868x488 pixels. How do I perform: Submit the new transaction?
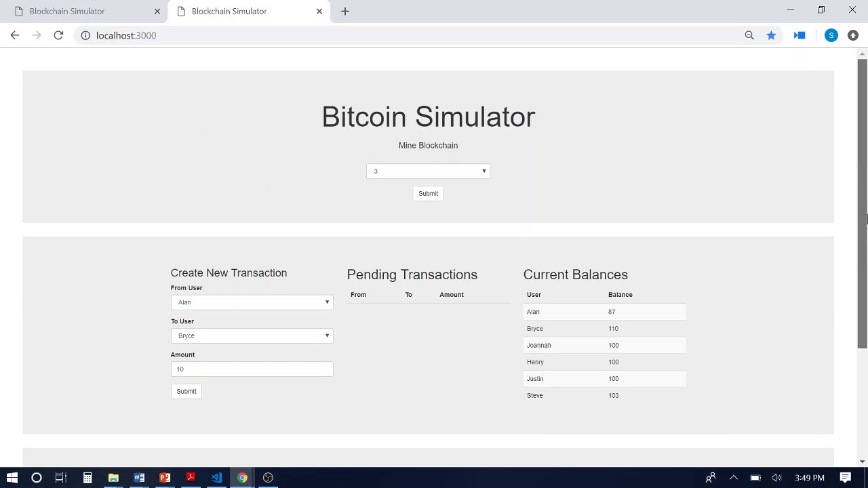click(186, 391)
